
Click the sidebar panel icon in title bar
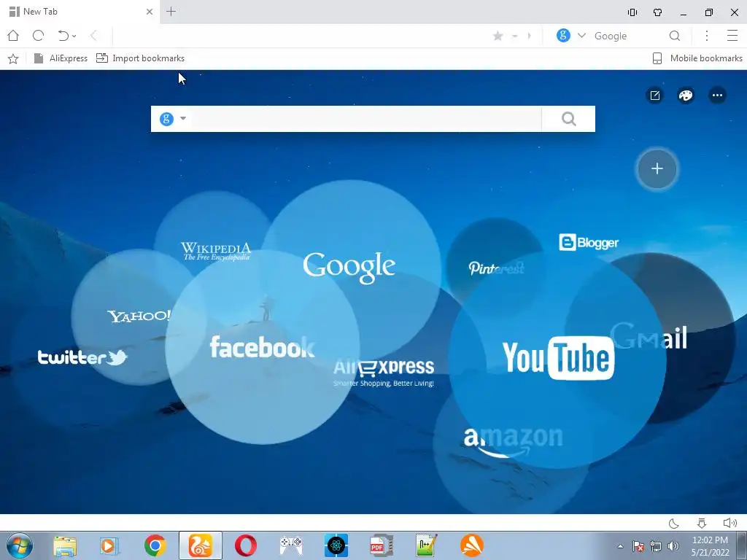632,12
